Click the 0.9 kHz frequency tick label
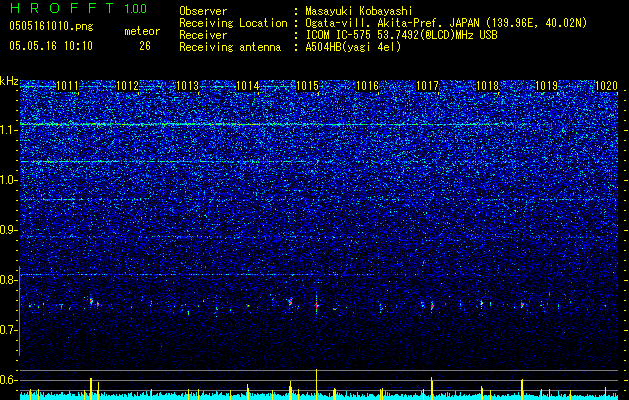 [9, 230]
